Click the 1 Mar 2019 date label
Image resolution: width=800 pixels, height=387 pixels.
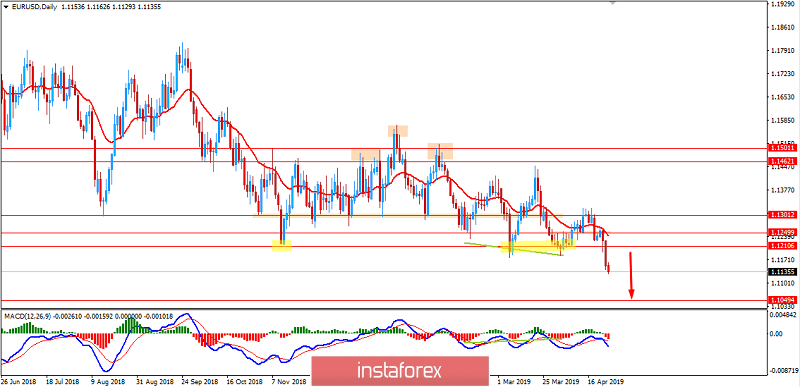point(514,381)
